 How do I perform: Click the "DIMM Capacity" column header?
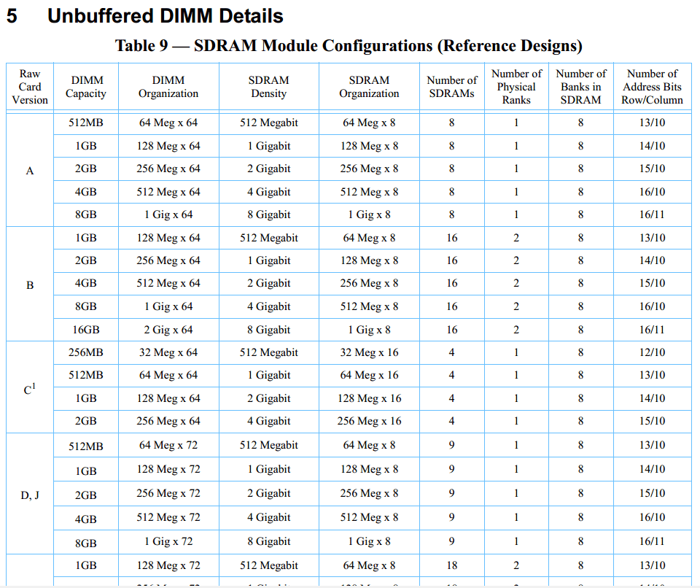(x=86, y=87)
